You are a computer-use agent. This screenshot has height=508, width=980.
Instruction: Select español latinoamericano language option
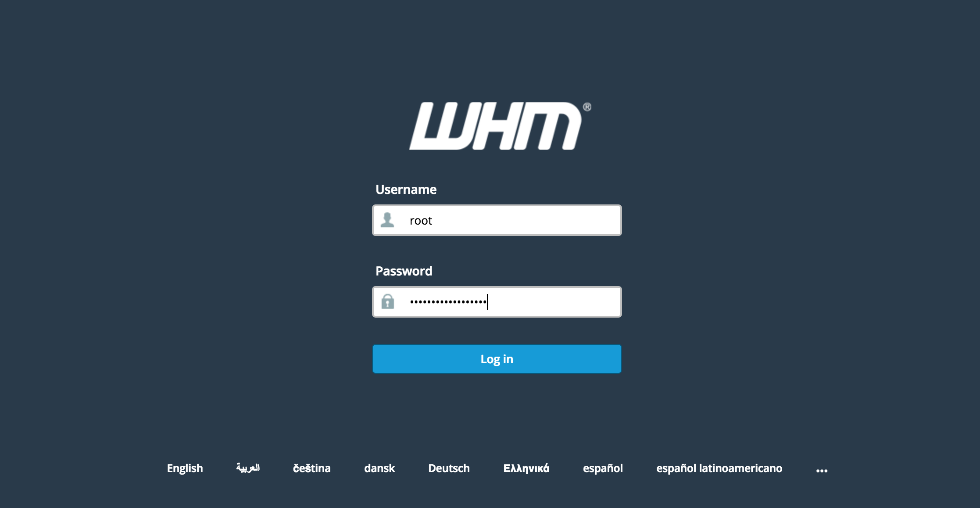pyautogui.click(x=719, y=469)
